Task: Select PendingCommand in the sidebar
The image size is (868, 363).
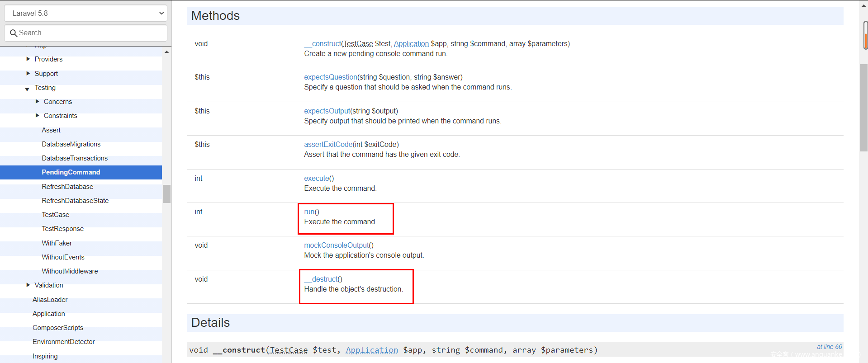Action: click(x=71, y=172)
